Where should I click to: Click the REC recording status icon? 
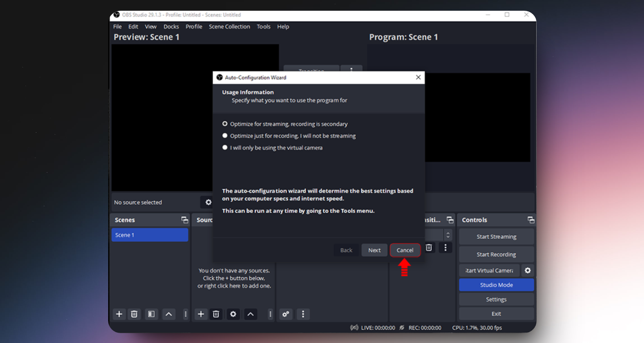point(402,328)
